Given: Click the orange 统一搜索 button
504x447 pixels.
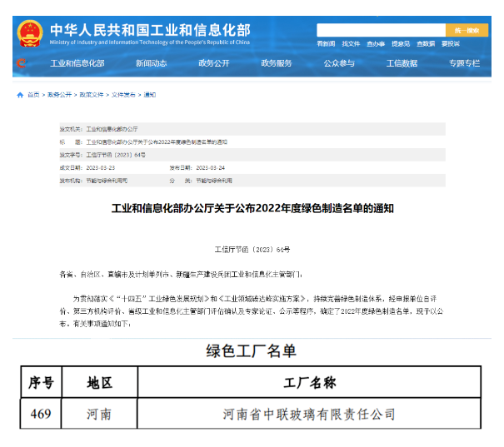Looking at the screenshot, I should coord(467,30).
